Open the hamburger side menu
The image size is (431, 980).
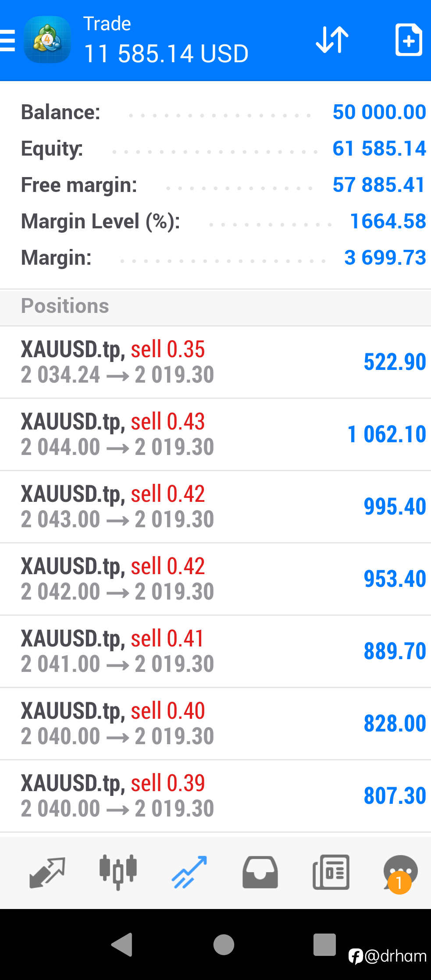tap(7, 40)
